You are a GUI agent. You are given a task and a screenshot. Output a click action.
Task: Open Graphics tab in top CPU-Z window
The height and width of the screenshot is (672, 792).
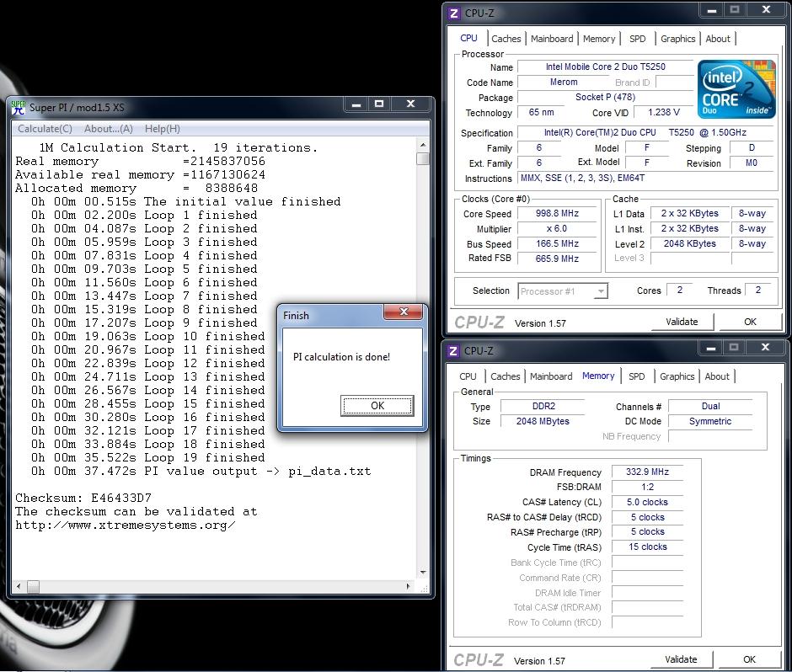click(x=678, y=39)
